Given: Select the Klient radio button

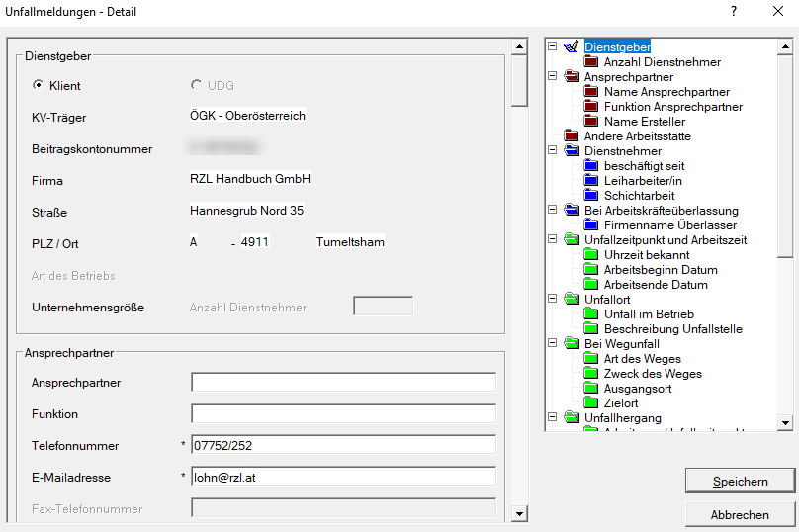Looking at the screenshot, I should coord(39,85).
